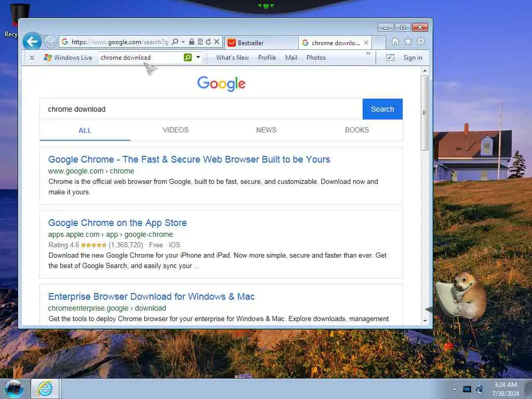Image resolution: width=532 pixels, height=399 pixels.
Task: Click the green indicator on top pull-down bar
Action: [265, 6]
